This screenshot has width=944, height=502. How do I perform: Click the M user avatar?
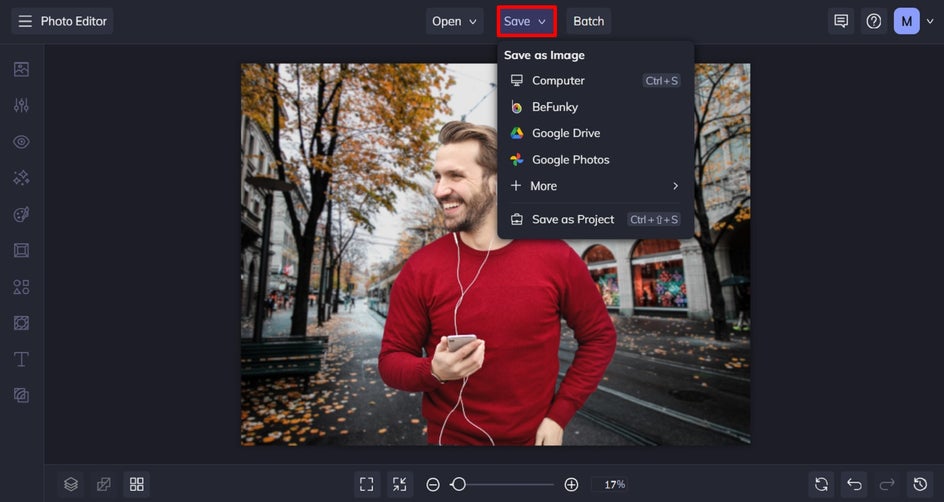pyautogui.click(x=907, y=21)
